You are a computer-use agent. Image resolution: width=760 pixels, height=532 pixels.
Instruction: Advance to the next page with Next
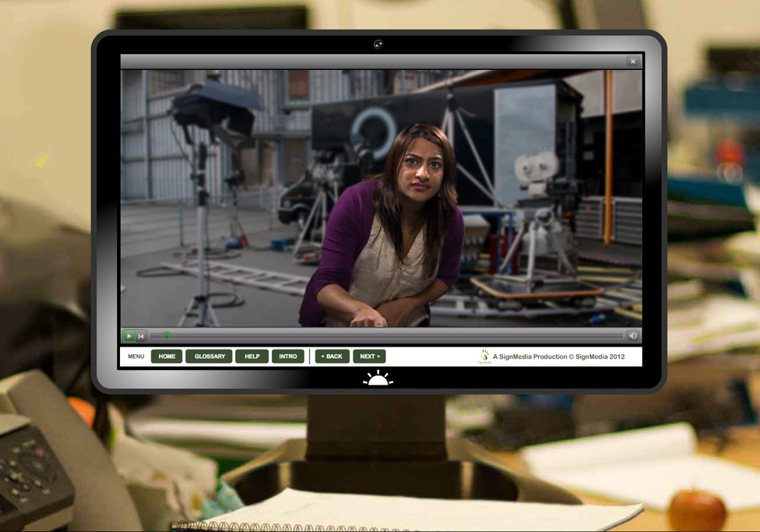(369, 356)
